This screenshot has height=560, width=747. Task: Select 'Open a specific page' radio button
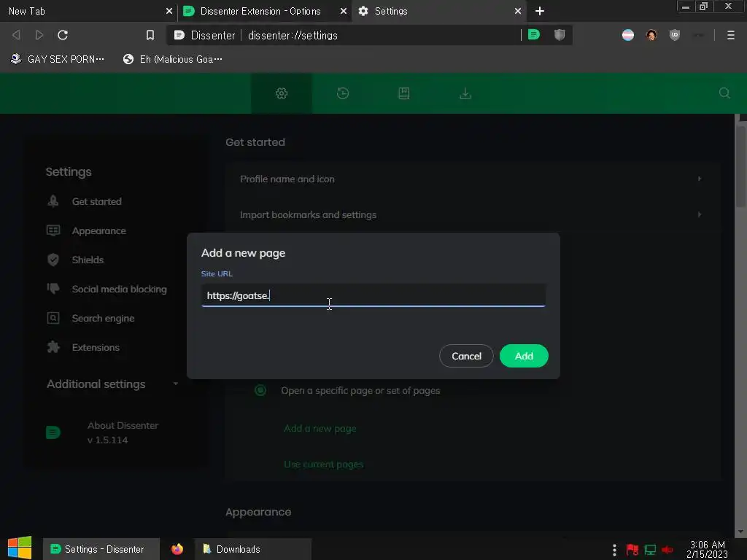point(260,391)
